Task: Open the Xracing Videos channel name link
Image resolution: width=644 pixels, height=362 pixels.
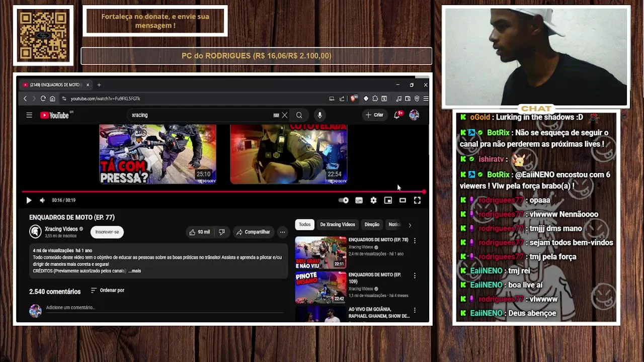Action: (61, 229)
